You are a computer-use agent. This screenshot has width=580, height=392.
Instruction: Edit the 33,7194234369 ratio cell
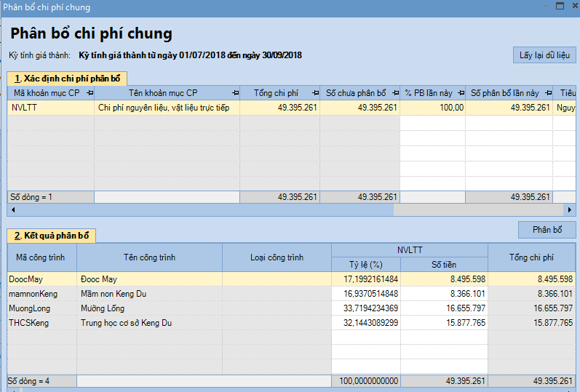(366, 308)
